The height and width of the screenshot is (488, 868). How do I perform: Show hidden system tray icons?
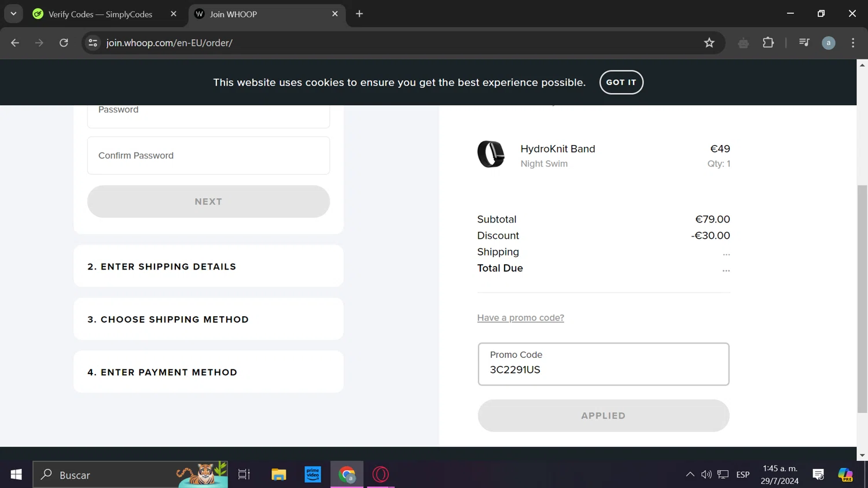coord(690,475)
